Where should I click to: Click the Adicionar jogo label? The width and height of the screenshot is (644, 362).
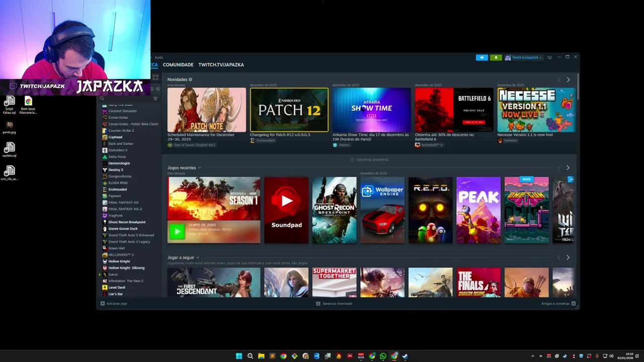(117, 304)
